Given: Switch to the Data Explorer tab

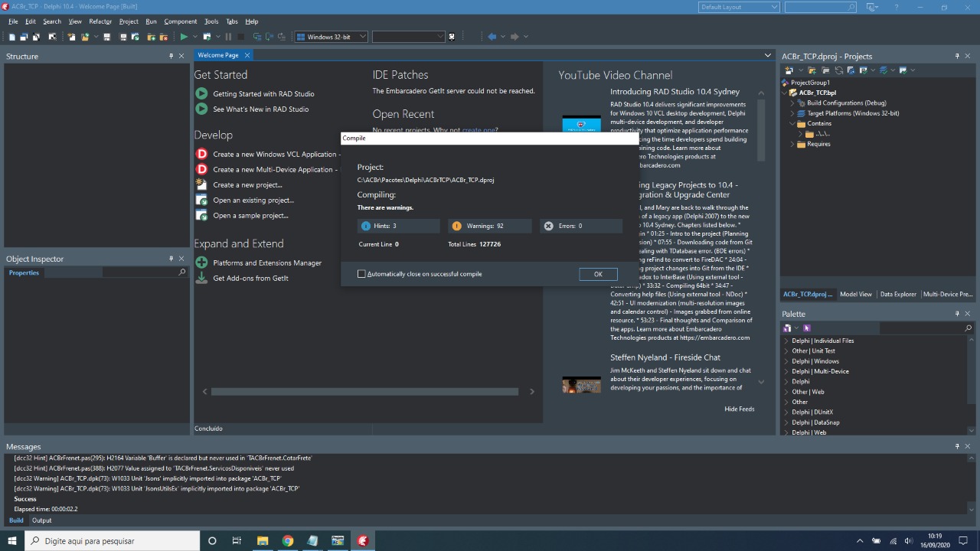Looking at the screenshot, I should click(898, 294).
